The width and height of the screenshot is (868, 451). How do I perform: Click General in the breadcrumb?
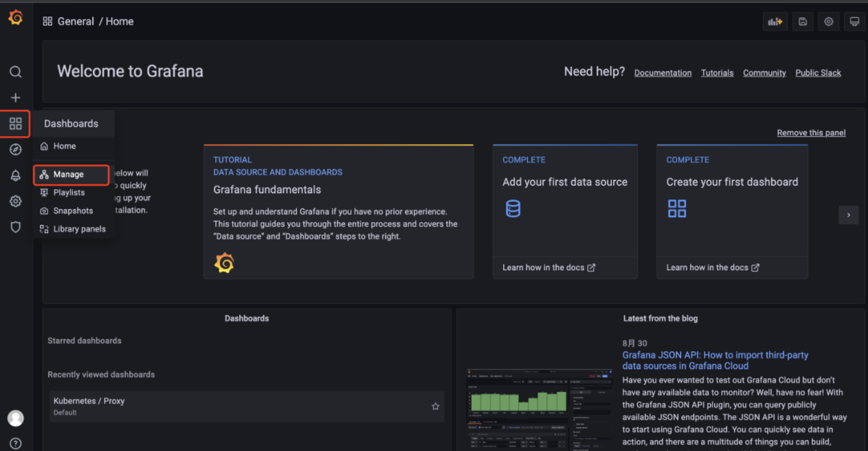pyautogui.click(x=76, y=21)
